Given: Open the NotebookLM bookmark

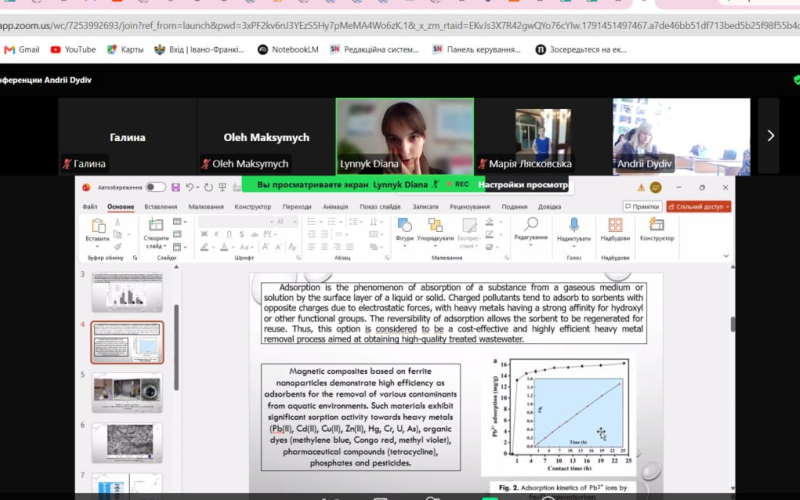Looking at the screenshot, I should point(288,49).
